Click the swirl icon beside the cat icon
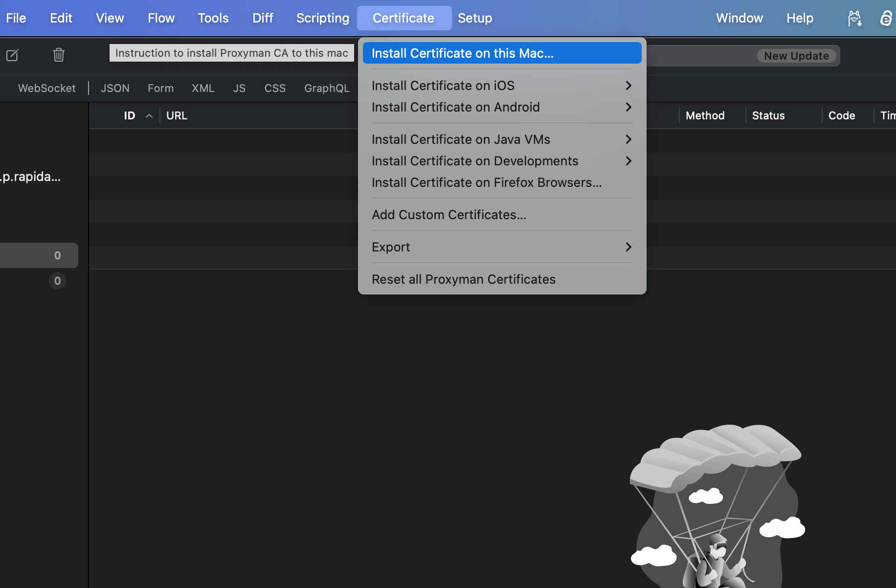Viewport: 896px width, 588px height. click(886, 19)
